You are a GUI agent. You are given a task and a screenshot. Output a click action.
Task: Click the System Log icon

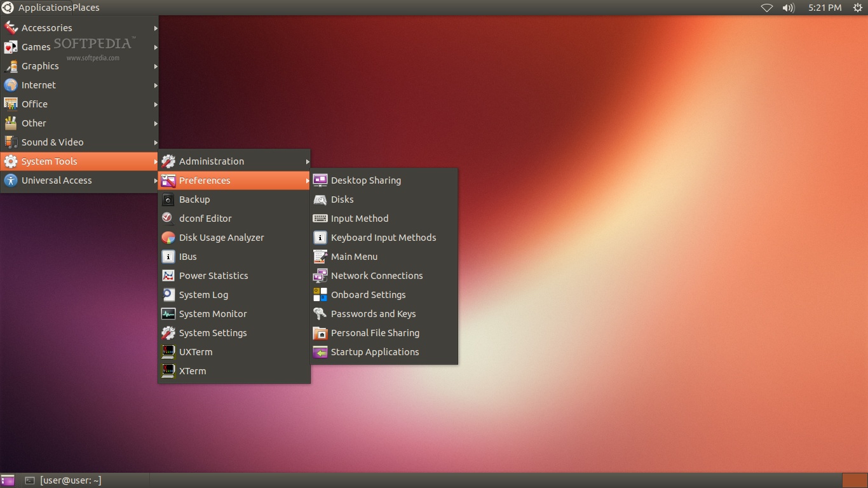(x=168, y=295)
